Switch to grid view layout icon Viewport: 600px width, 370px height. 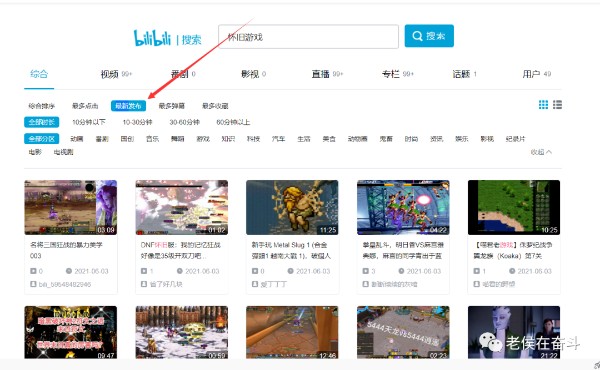pyautogui.click(x=543, y=105)
